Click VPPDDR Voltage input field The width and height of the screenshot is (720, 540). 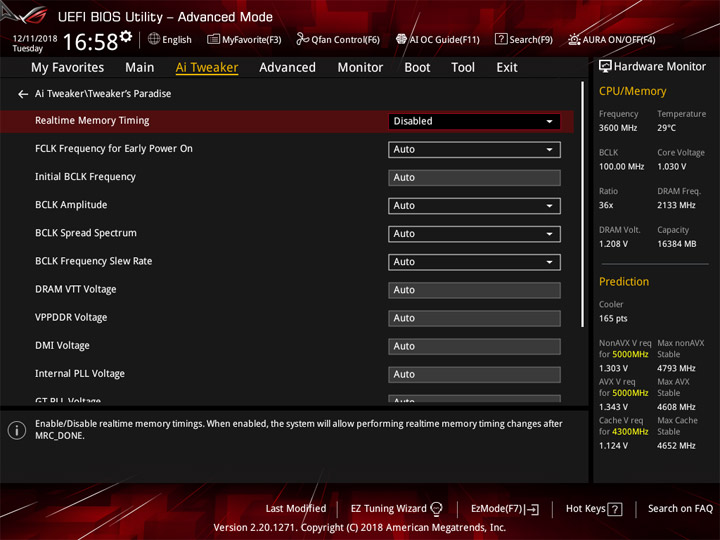(x=474, y=318)
